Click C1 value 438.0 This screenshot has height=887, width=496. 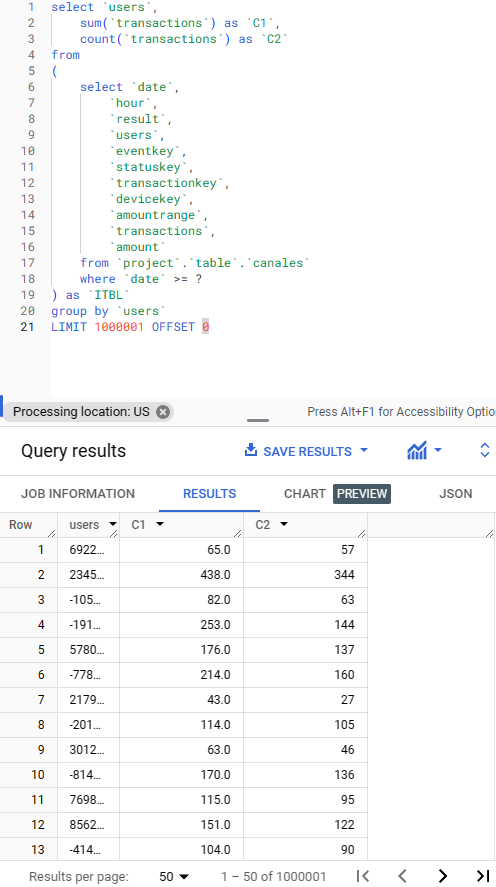tap(215, 575)
